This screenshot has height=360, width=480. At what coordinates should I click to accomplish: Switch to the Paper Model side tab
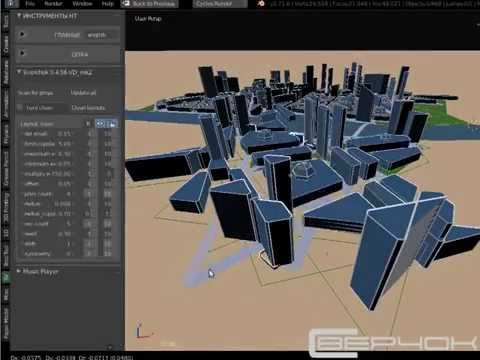(6, 323)
